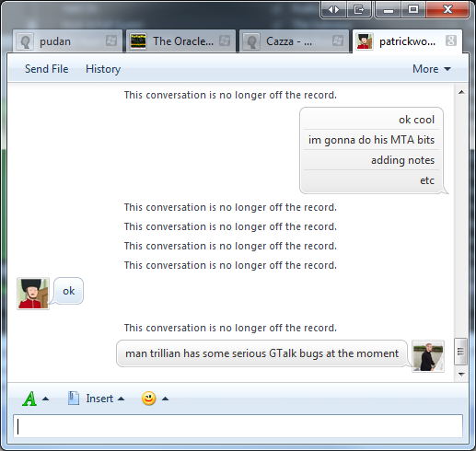Expand the More dropdown menu

coord(432,69)
